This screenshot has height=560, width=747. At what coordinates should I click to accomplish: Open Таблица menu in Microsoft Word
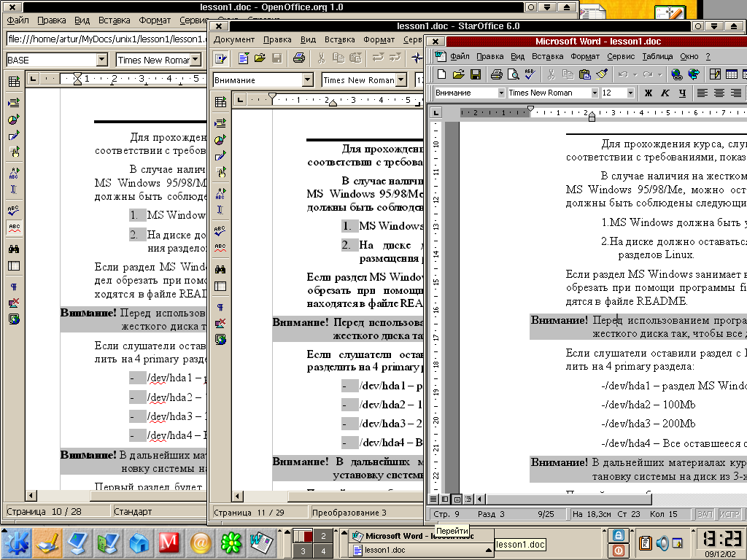pos(657,56)
